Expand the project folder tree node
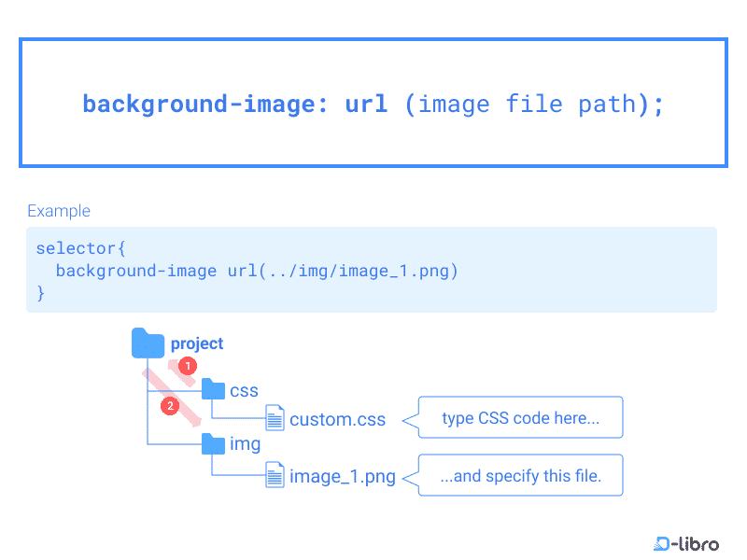The height and width of the screenshot is (560, 747). [x=148, y=343]
